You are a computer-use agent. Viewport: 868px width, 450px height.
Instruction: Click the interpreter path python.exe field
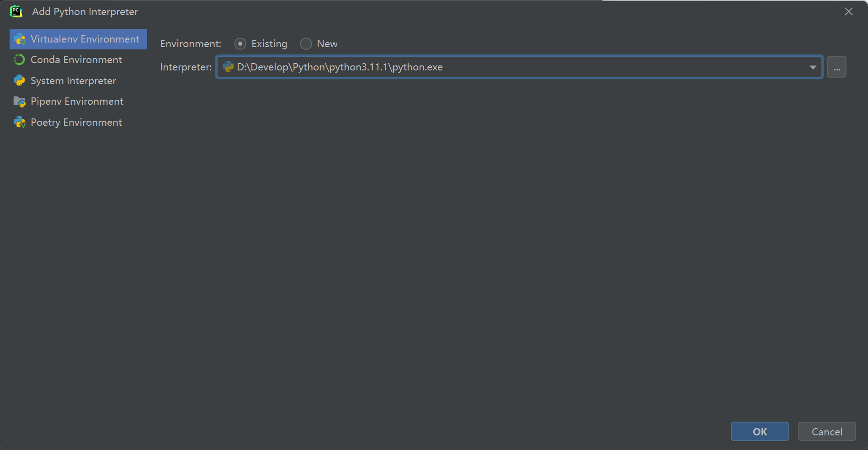click(x=519, y=67)
